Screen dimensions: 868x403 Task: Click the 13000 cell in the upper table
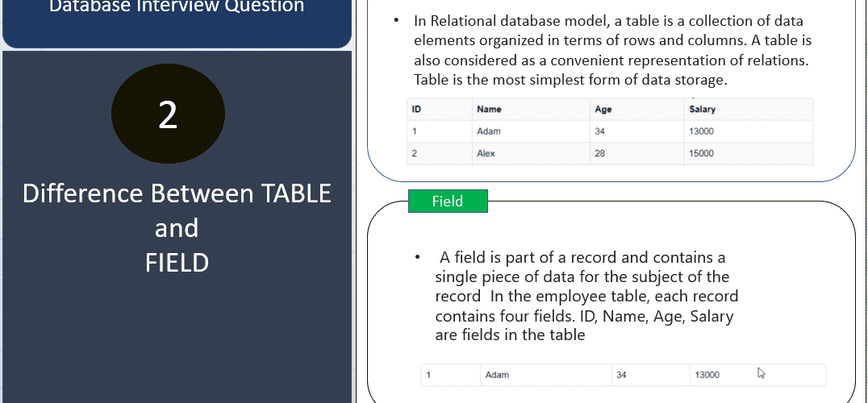tap(749, 131)
